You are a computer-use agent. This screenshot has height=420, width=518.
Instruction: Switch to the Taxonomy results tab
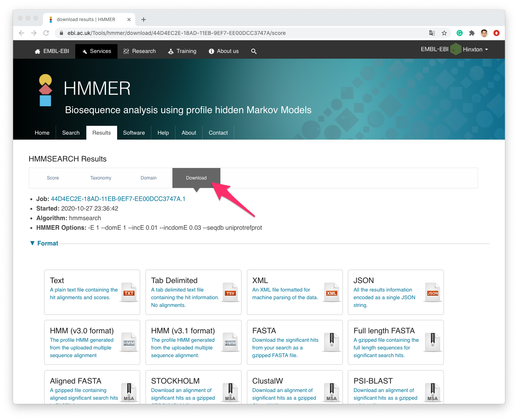pyautogui.click(x=101, y=178)
